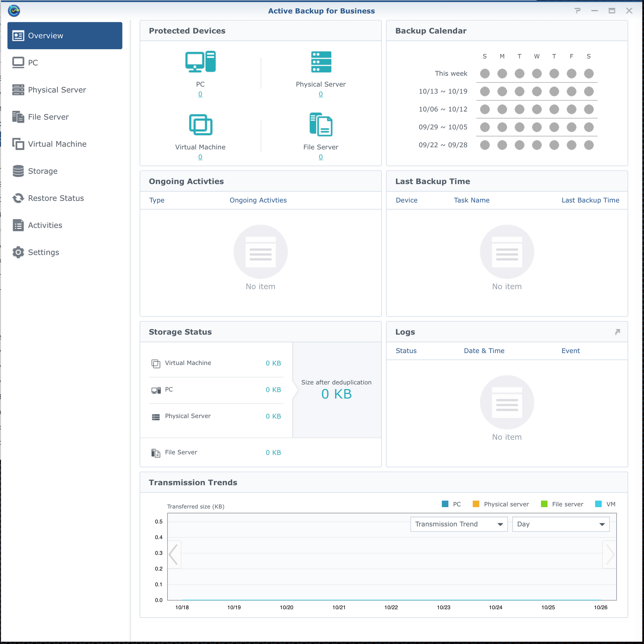Open Physical Server in the sidebar

click(x=65, y=90)
